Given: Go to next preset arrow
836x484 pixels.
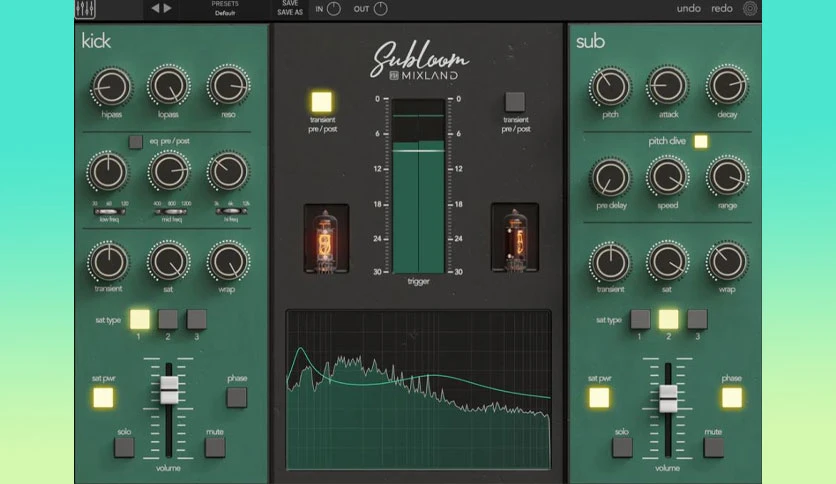Looking at the screenshot, I should pos(167,8).
